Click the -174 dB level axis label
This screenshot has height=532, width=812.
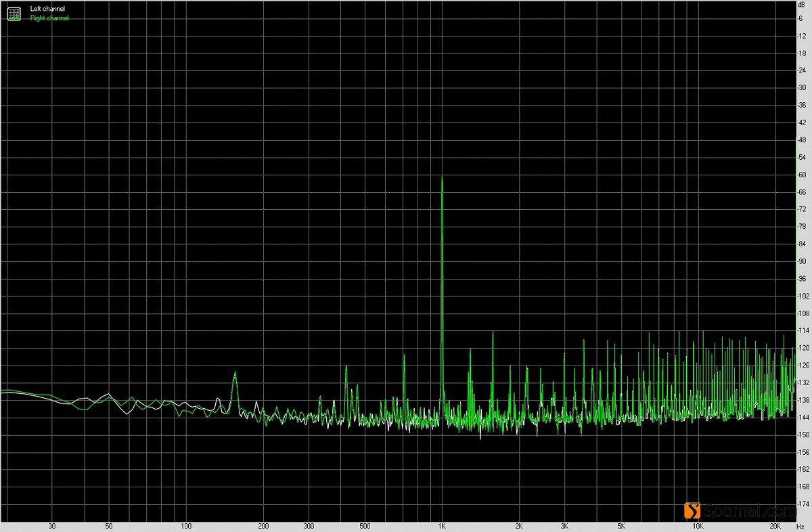pos(801,504)
